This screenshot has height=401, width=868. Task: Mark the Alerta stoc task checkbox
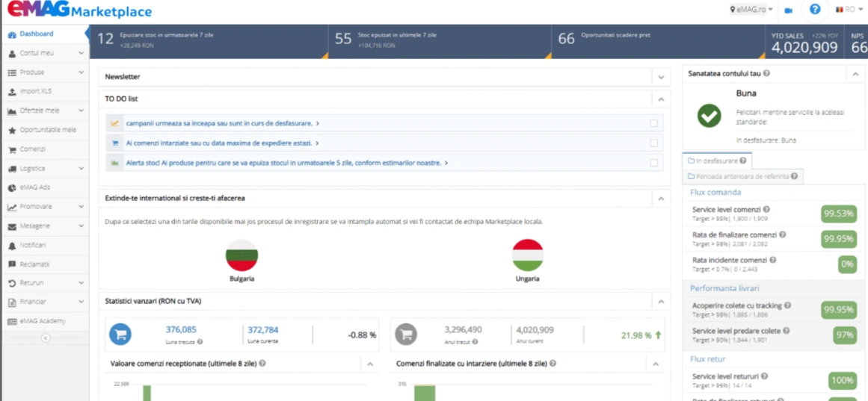(x=654, y=162)
